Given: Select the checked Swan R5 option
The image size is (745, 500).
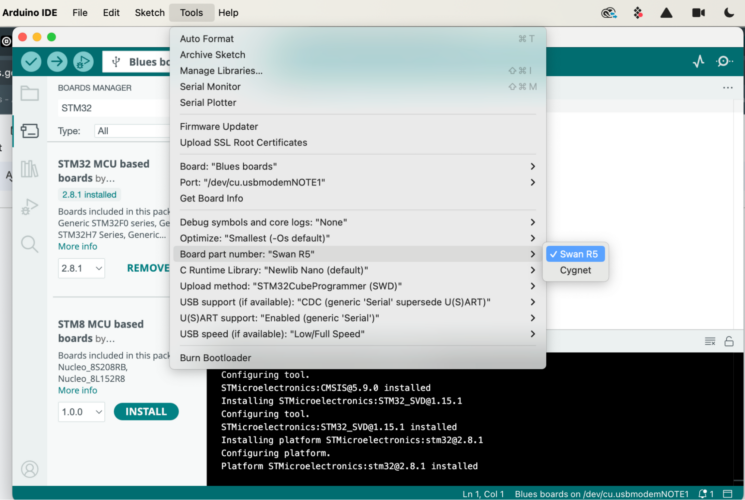Looking at the screenshot, I should pyautogui.click(x=578, y=254).
